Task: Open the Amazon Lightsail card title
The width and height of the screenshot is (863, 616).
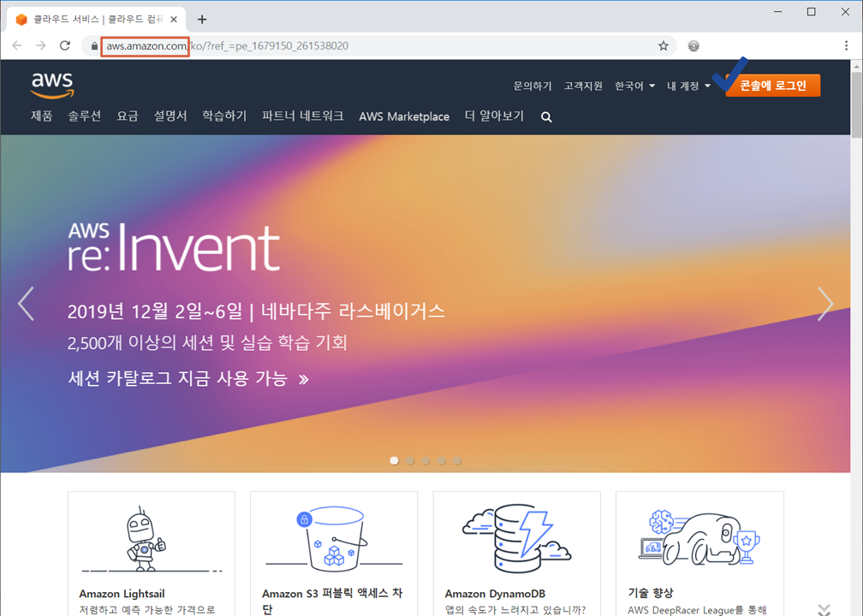Action: point(122,594)
